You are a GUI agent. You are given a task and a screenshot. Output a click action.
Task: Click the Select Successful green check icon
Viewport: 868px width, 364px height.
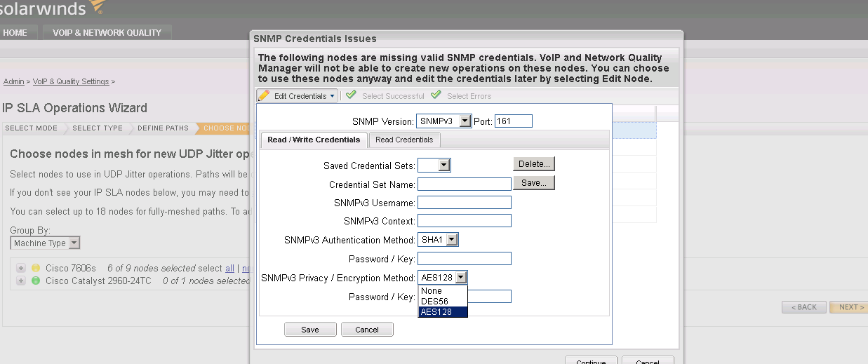pos(351,95)
